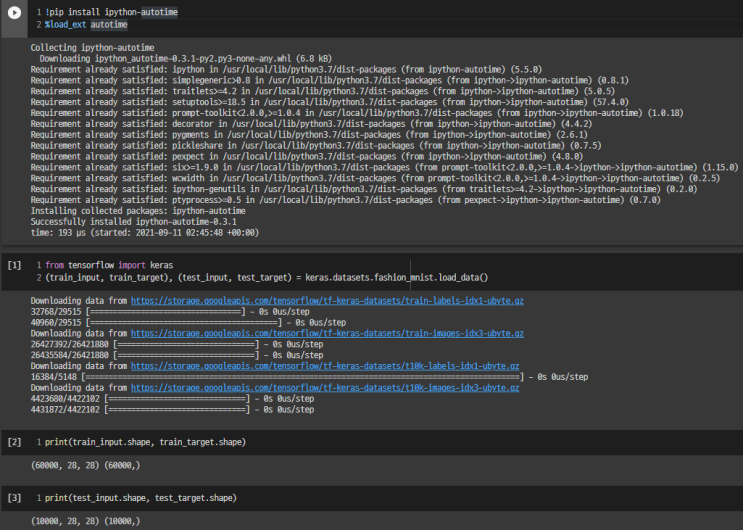Click the 4423680/4422102 progress line

(172, 399)
